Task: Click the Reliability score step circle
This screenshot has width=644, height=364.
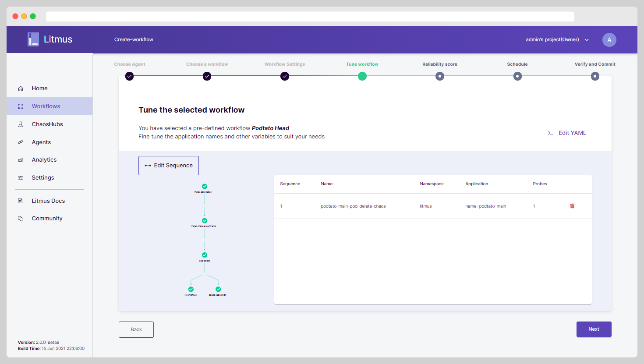Action: pos(440,76)
